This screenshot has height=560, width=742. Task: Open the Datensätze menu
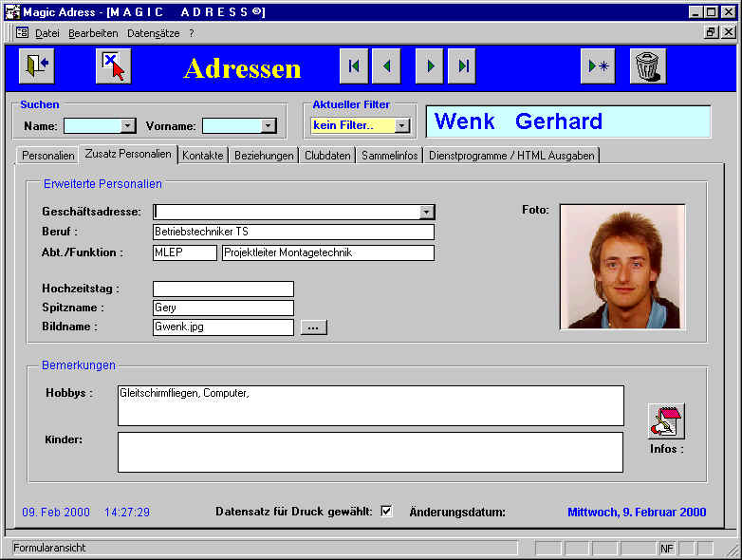coord(154,32)
